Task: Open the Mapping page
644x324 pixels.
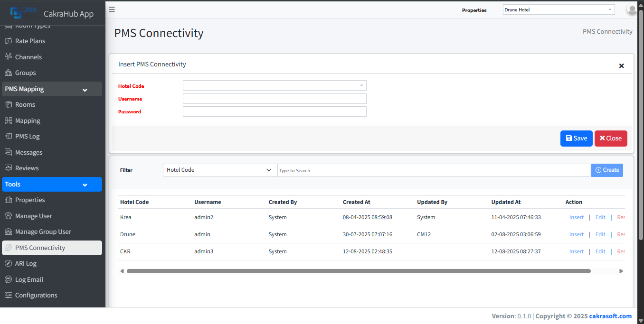Action: 27,120
